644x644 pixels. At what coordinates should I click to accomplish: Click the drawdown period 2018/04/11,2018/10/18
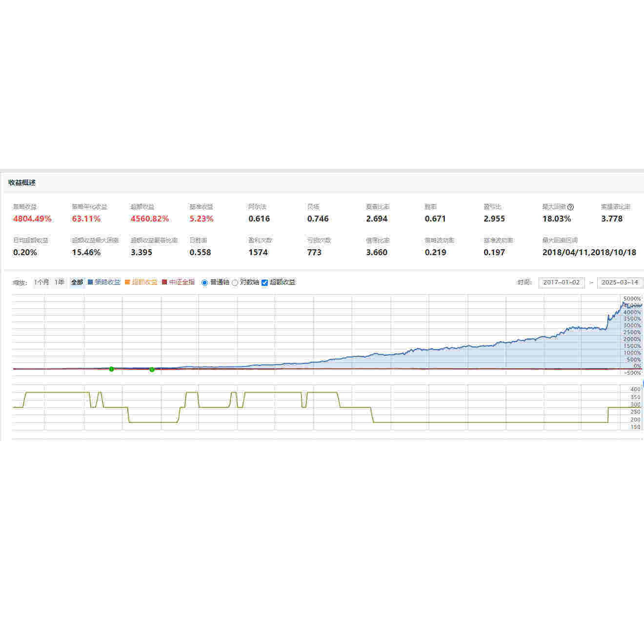click(x=589, y=253)
